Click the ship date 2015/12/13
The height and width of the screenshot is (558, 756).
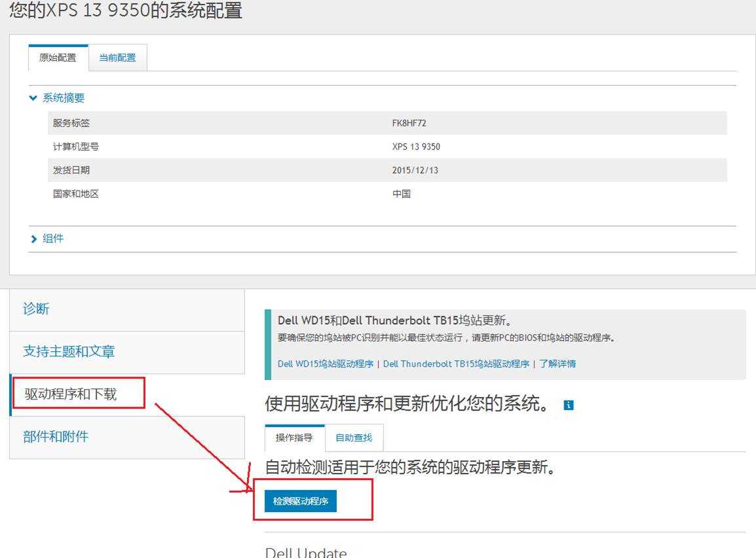(415, 170)
